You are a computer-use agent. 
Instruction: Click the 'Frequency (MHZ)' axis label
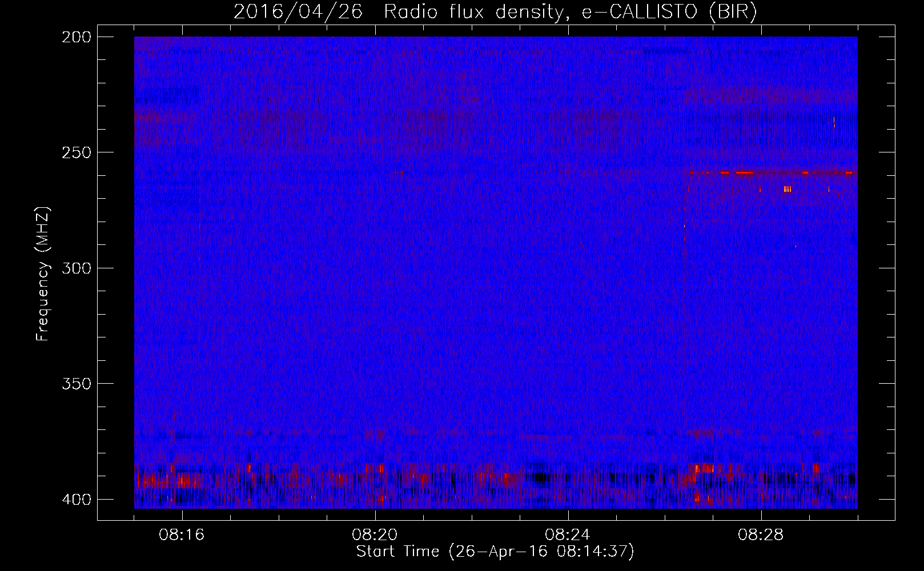point(43,274)
